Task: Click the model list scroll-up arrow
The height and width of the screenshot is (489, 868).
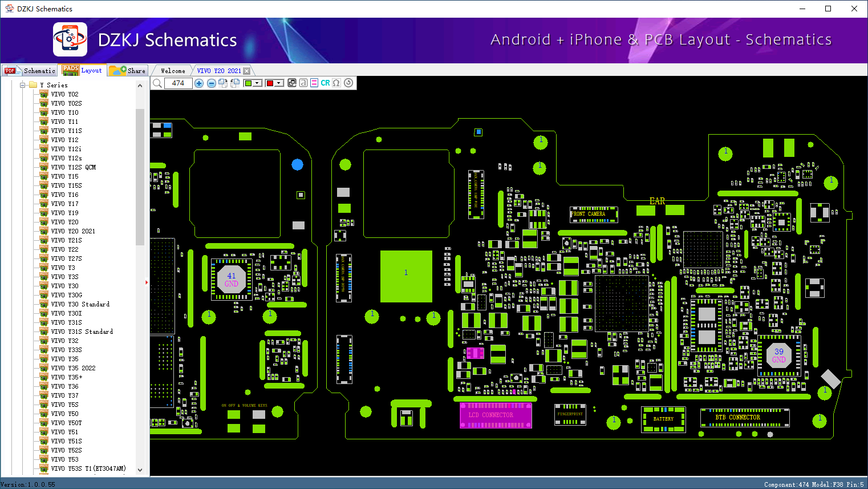Action: click(140, 86)
